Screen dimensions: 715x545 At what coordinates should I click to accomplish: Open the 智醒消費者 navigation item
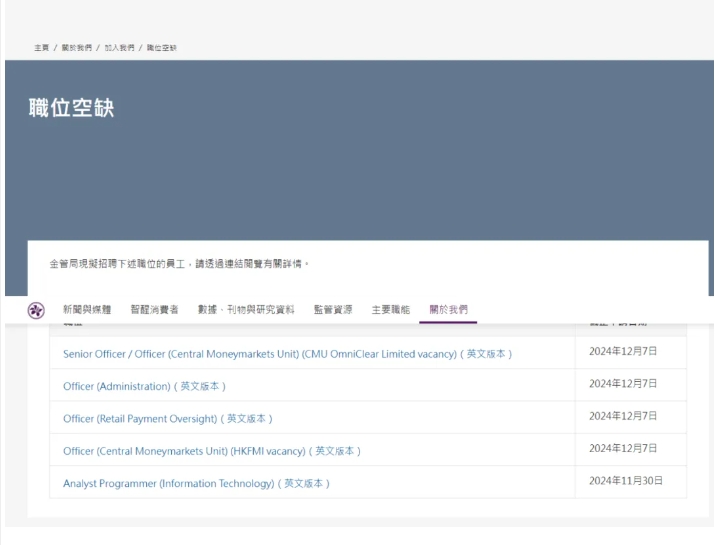coord(154,310)
